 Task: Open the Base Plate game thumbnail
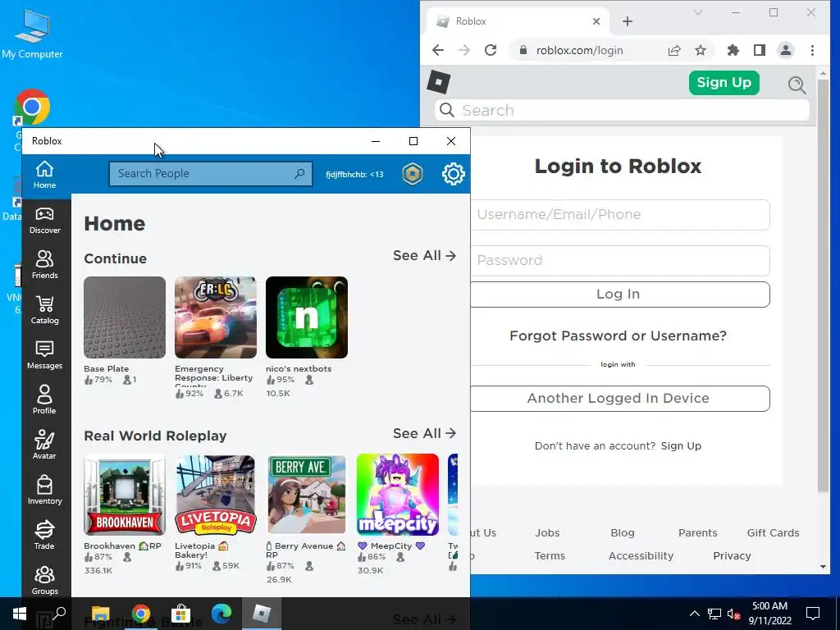point(125,317)
